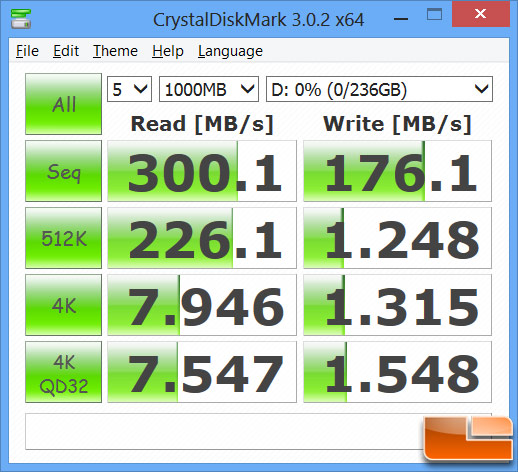
Task: Open the D: drive selection dropdown
Action: tap(379, 89)
